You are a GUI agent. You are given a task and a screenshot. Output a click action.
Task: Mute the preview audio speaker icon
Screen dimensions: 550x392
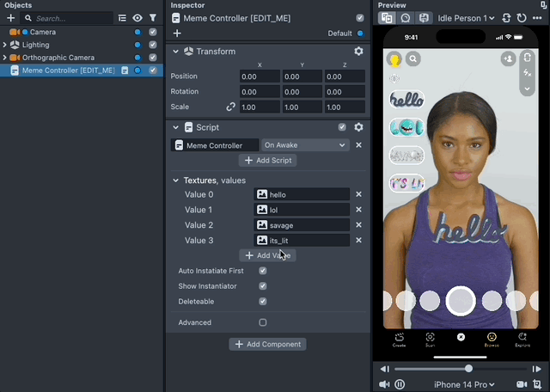(x=384, y=384)
